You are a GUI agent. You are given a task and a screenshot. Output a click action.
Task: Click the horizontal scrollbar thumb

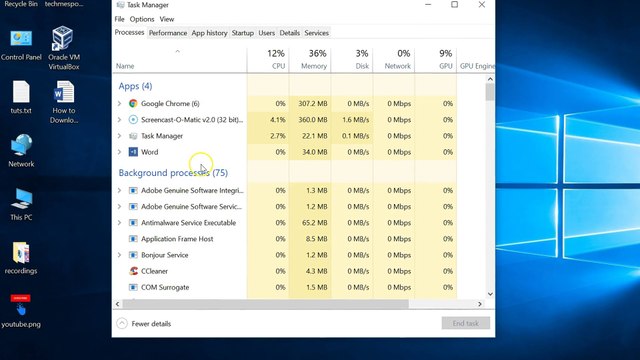pyautogui.click(x=265, y=304)
